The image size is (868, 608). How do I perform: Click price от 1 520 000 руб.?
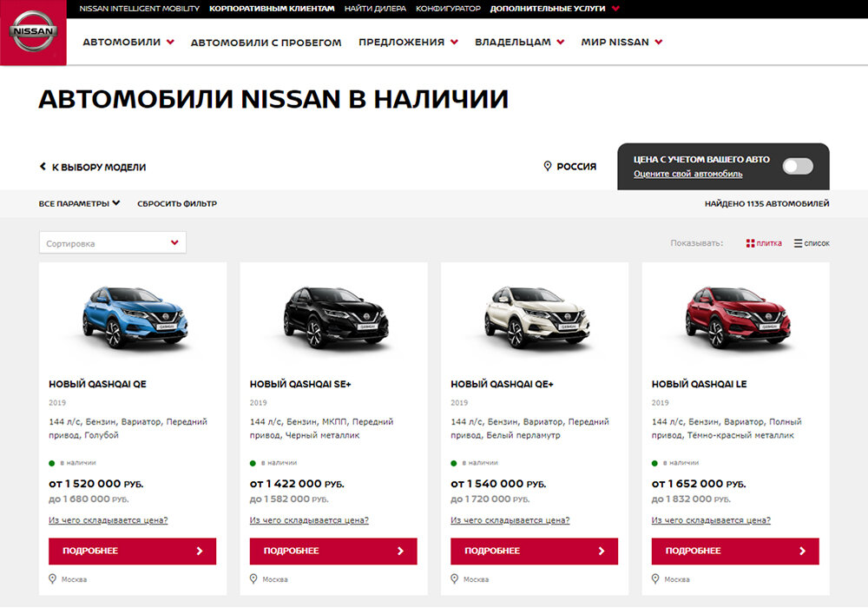tap(95, 484)
